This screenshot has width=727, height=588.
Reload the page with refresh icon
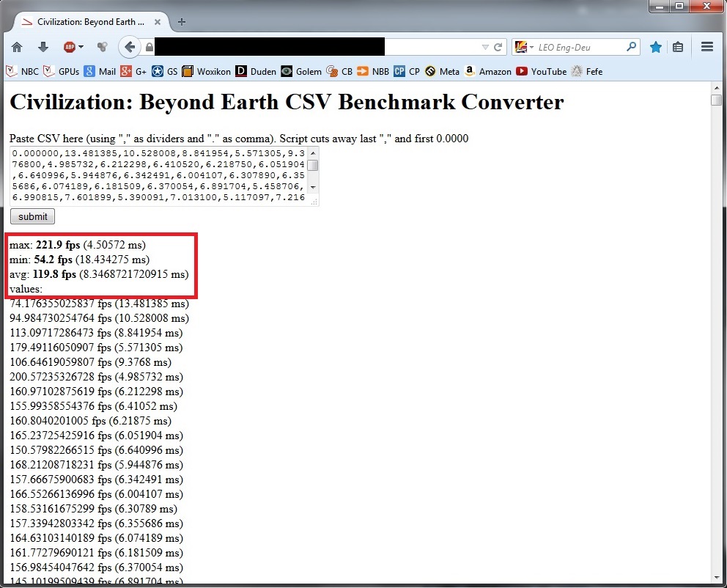498,48
